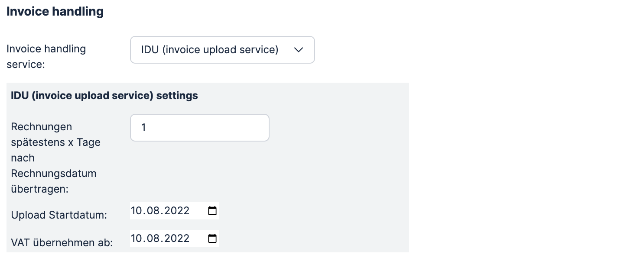Open the Upload Startdatum calendar picker icon

212,211
